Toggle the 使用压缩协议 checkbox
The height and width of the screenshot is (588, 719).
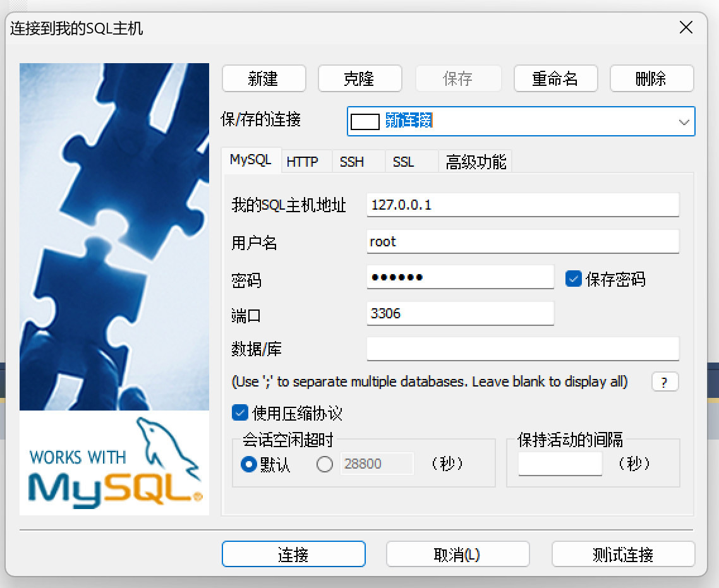tap(240, 412)
